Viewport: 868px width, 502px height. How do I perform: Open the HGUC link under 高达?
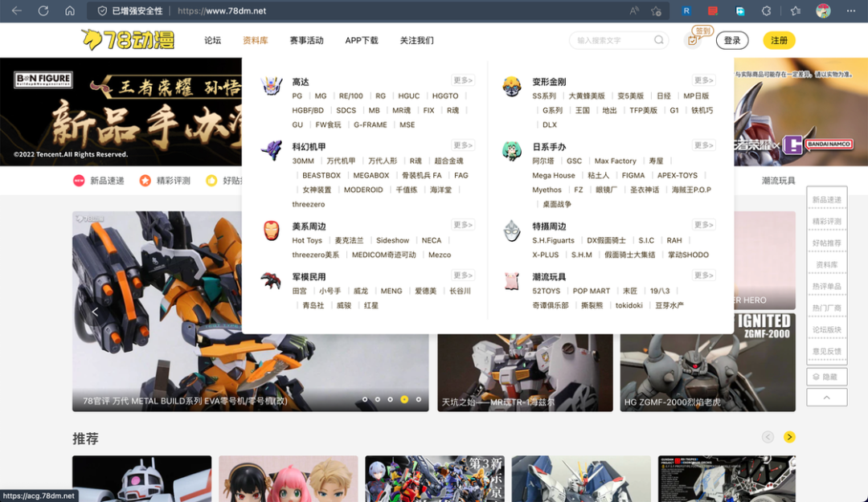(x=408, y=96)
